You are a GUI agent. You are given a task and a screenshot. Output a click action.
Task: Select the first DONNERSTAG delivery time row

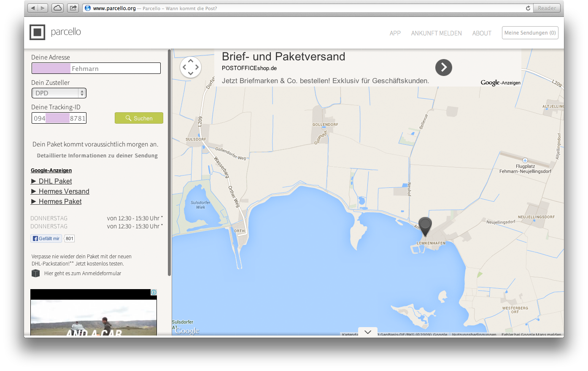97,218
